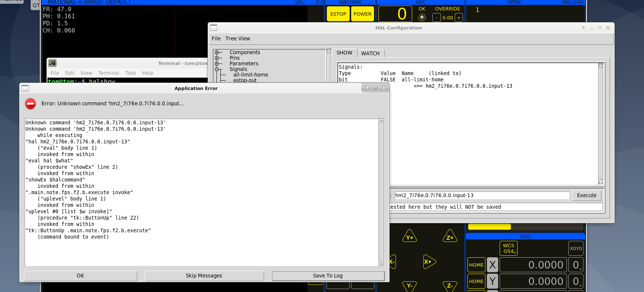
Task: Expand the Components tree node
Action: [x=217, y=53]
